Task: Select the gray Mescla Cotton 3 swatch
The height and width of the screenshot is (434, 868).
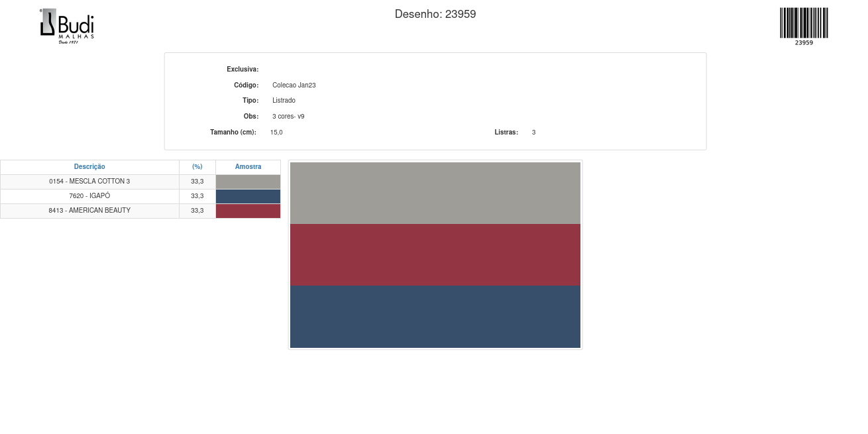Action: (248, 182)
